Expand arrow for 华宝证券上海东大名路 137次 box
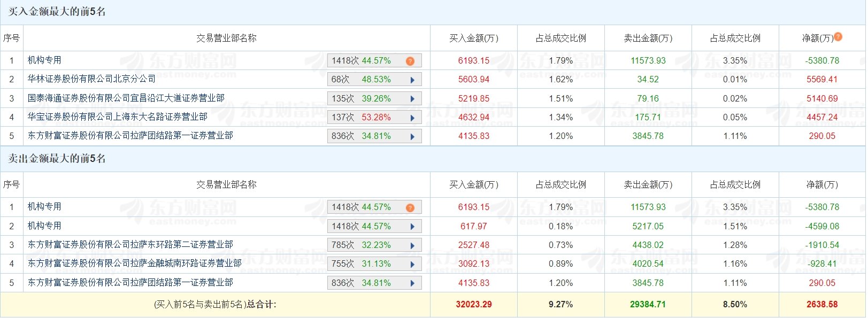 [x=412, y=118]
